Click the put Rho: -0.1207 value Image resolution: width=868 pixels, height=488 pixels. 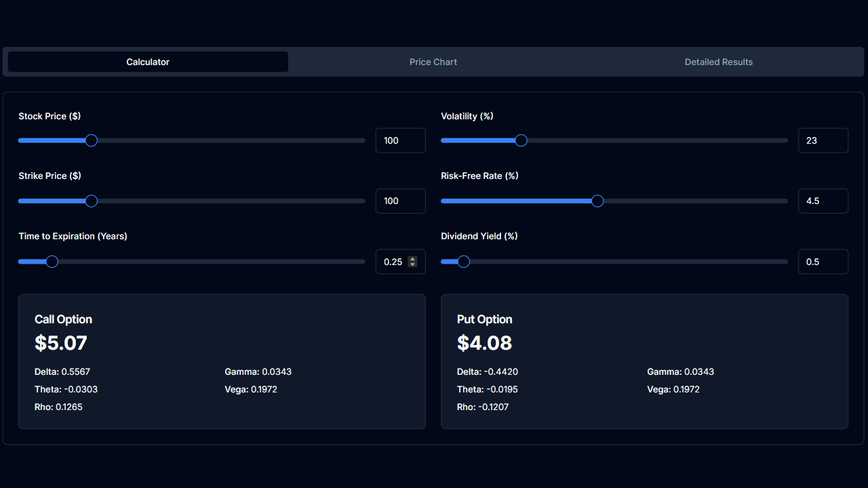pos(483,407)
